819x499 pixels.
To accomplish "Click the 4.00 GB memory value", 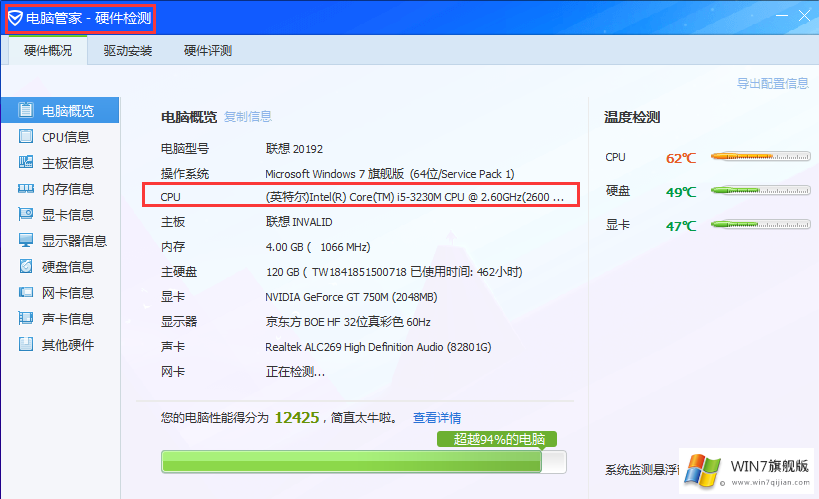I will pyautogui.click(x=318, y=247).
